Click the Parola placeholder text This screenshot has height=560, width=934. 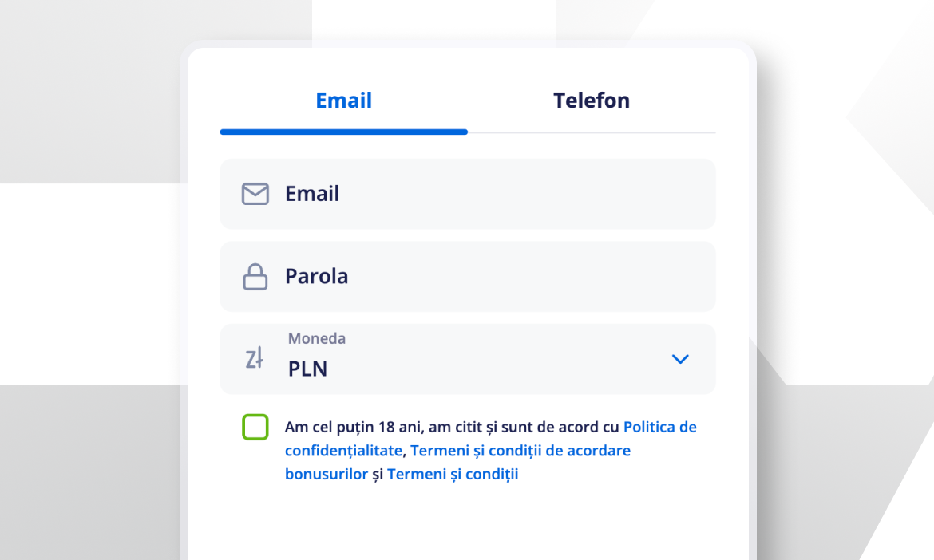317,277
